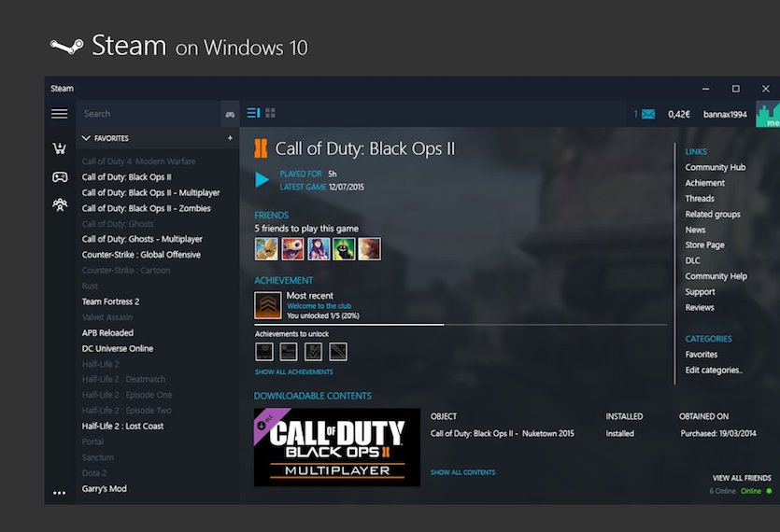Open the three-dot more options icon
Screen dimensions: 780x532
click(x=59, y=493)
